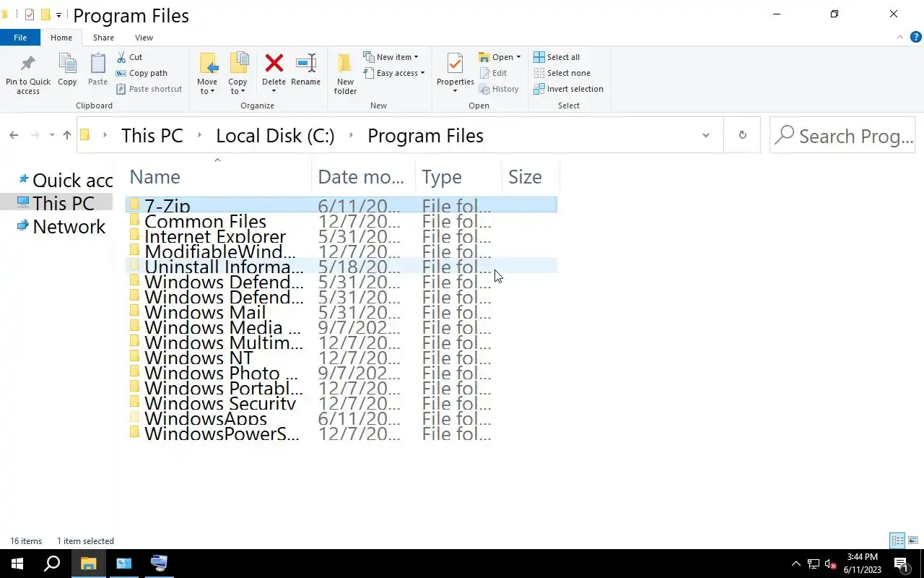924x578 pixels.
Task: Switch to the Share ribbon tab
Action: [103, 38]
